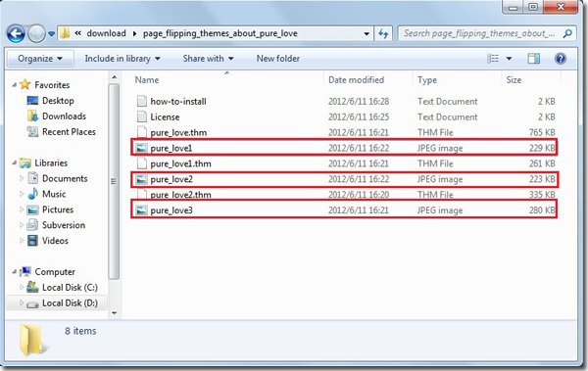Click the pure_love1.thm file name
588x371 pixels.
(x=180, y=163)
